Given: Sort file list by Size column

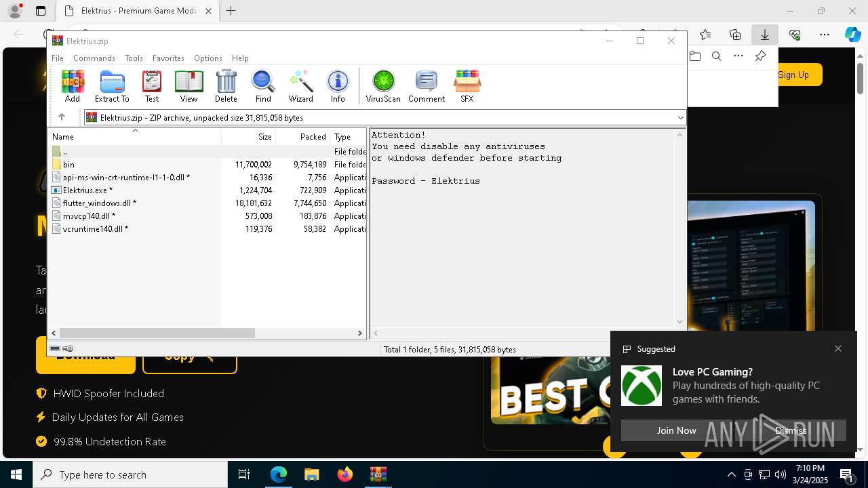Looking at the screenshot, I should click(x=248, y=136).
